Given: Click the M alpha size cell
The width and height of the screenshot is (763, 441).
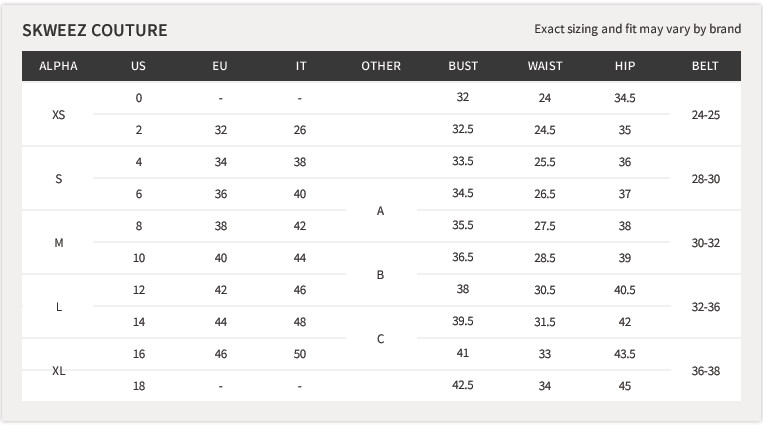Looking at the screenshot, I should tap(58, 243).
